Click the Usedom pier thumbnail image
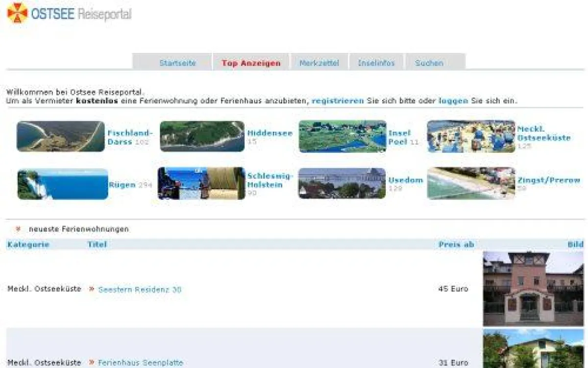Screen dimensions: 588x368 tap(342, 184)
